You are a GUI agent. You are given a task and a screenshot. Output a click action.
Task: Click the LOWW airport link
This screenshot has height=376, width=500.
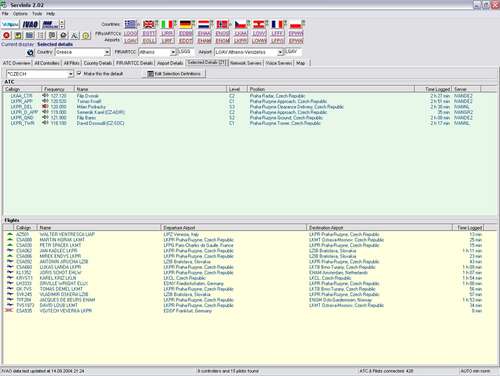259,41
